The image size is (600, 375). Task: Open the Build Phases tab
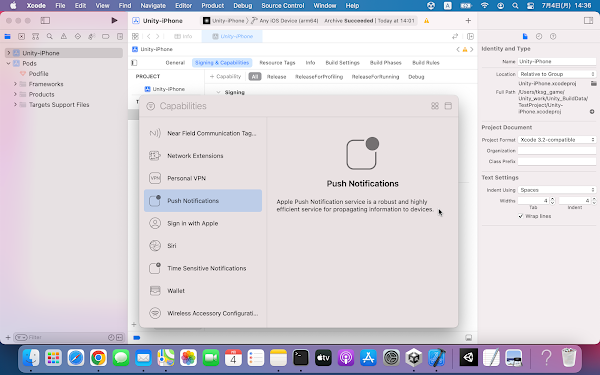[386, 63]
